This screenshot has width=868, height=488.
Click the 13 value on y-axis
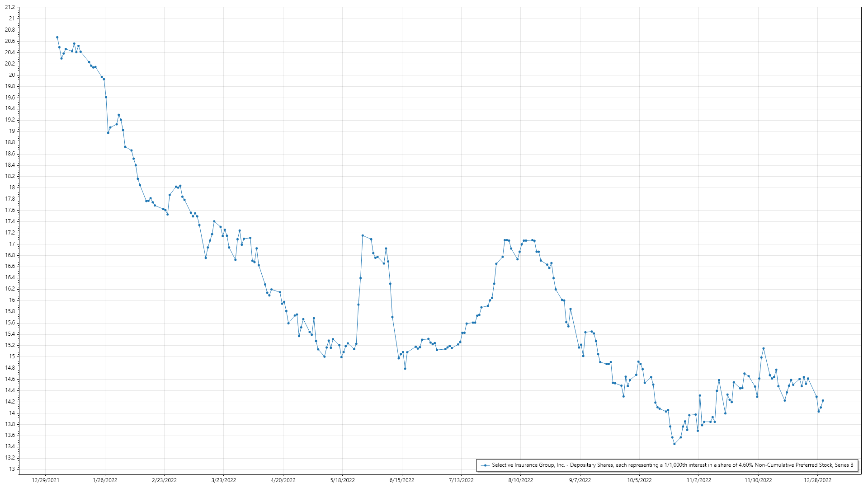(12, 469)
